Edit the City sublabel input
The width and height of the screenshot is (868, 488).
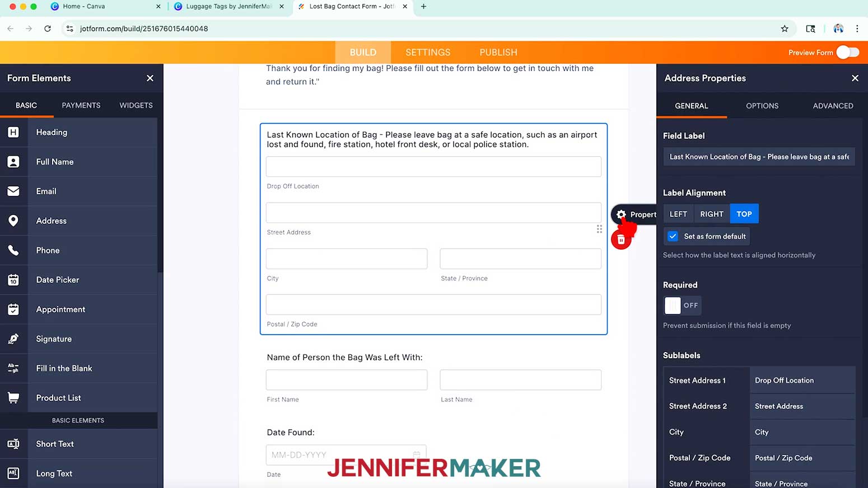802,432
